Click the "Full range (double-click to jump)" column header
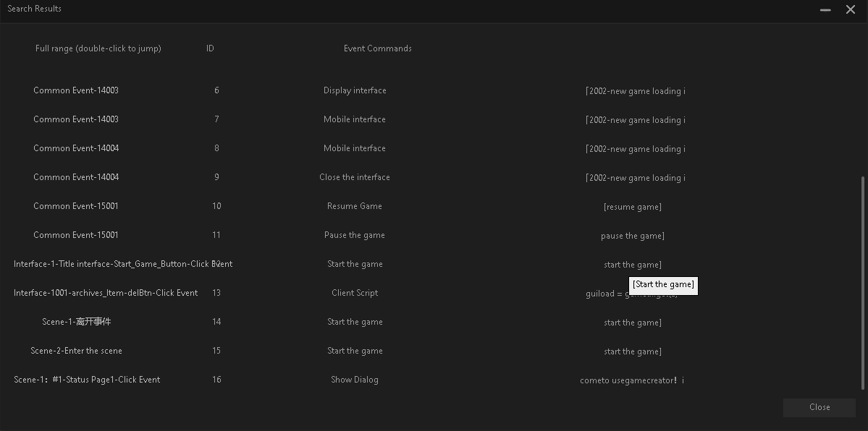868x431 pixels. point(98,48)
